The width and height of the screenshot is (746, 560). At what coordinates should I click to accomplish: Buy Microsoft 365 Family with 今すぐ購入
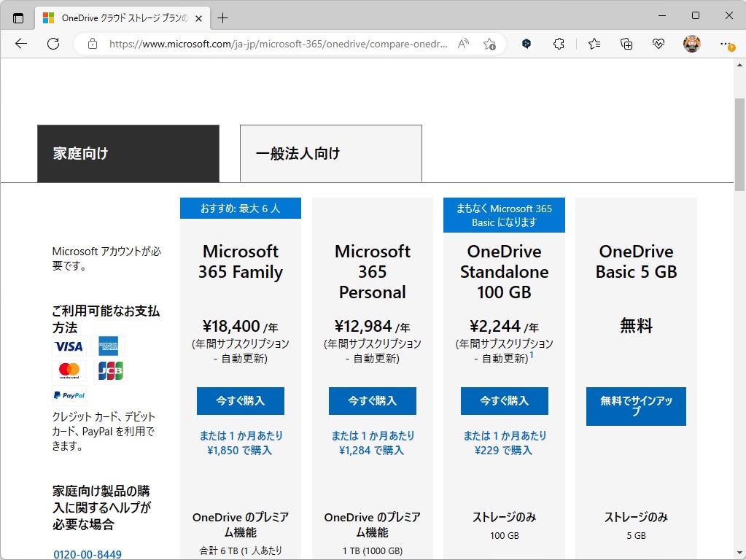point(240,400)
